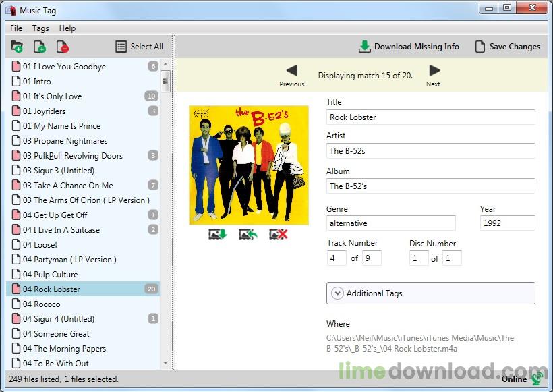Expand the Additional Tags section
Screen dimensions: 553x392
point(431,293)
